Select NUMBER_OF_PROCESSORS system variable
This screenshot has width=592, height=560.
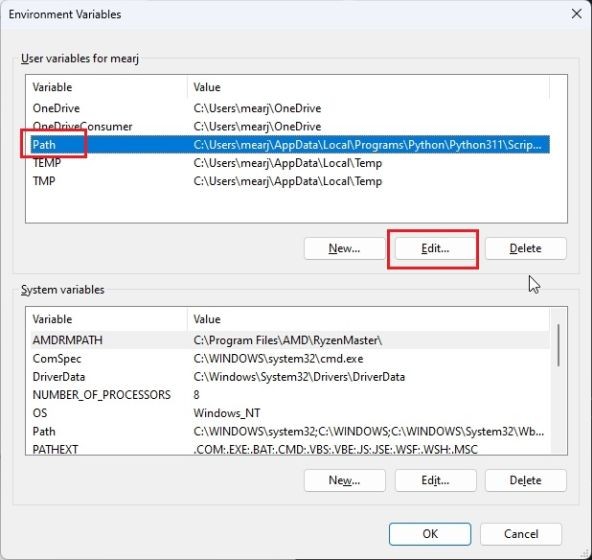290,395
